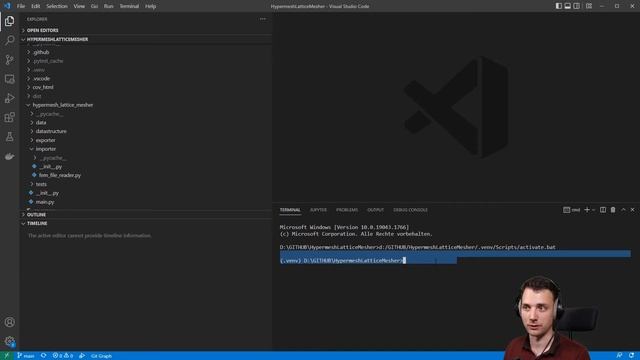Open the Terminal menu
This screenshot has width=640, height=360.
click(x=129, y=6)
